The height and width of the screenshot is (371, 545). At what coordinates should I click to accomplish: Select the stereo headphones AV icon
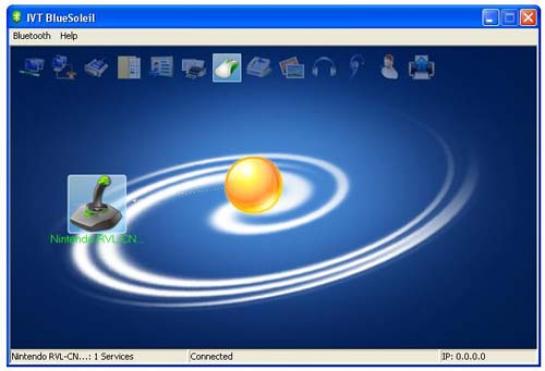click(324, 67)
